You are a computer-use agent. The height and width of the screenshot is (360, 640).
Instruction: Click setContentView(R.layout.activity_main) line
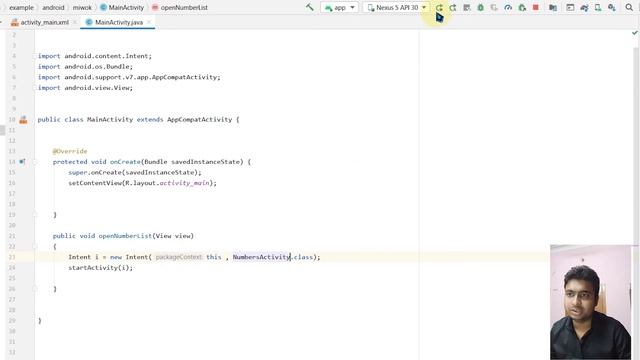click(x=142, y=183)
